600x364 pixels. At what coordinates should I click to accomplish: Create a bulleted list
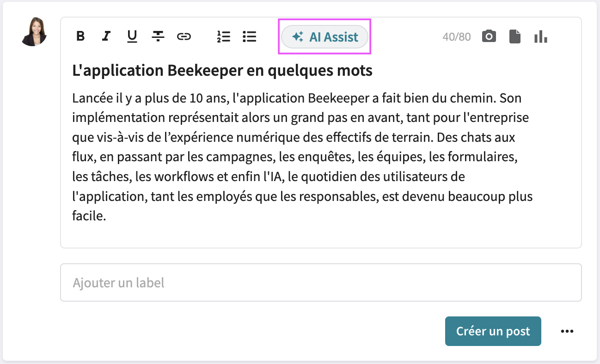point(249,36)
